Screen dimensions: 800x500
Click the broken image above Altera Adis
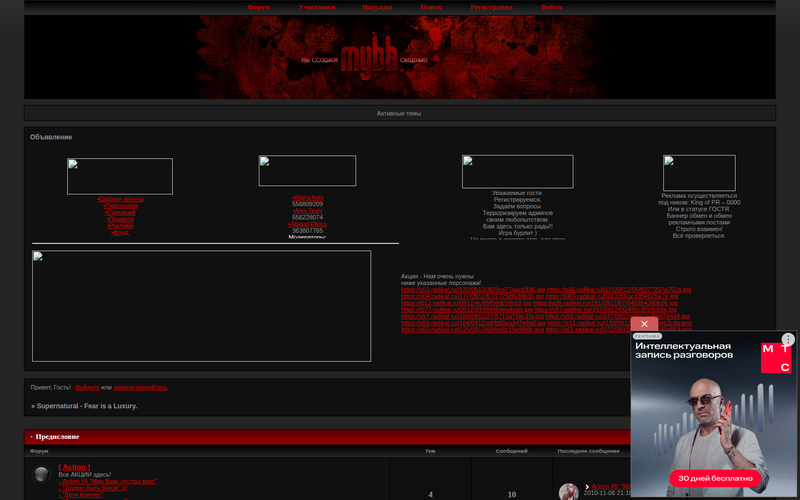307,171
